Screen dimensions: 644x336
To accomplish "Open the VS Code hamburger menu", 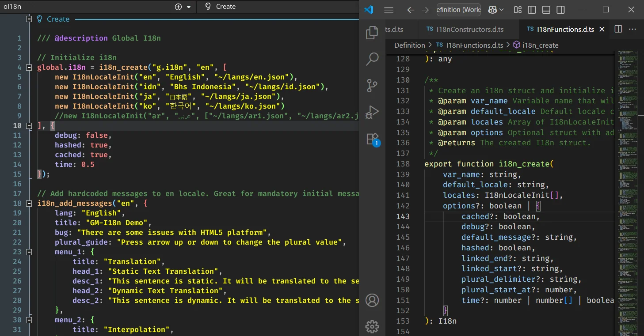I will point(389,10).
